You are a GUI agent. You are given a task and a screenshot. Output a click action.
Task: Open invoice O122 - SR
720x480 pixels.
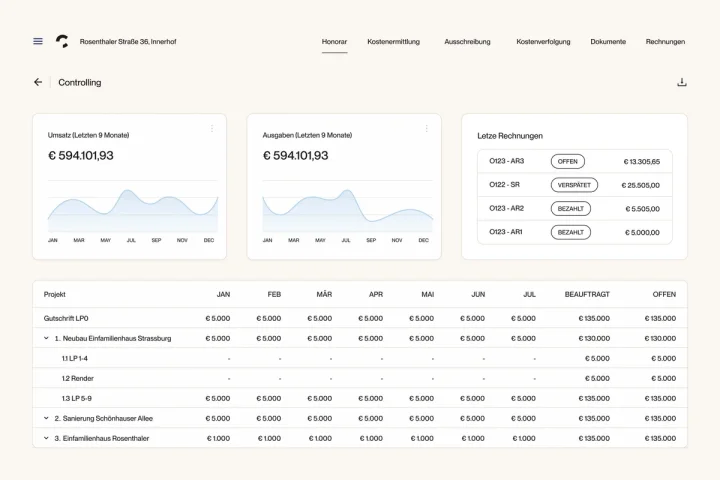(x=575, y=185)
